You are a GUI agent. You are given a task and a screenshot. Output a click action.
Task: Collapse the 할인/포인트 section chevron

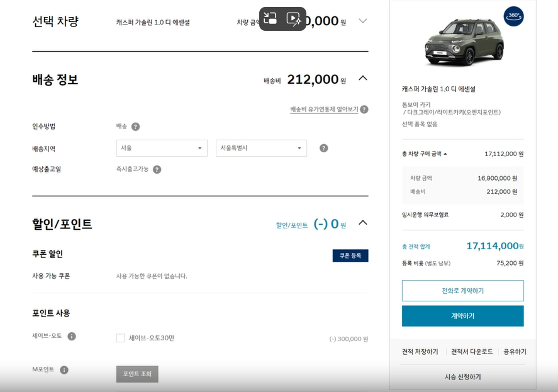tap(362, 223)
